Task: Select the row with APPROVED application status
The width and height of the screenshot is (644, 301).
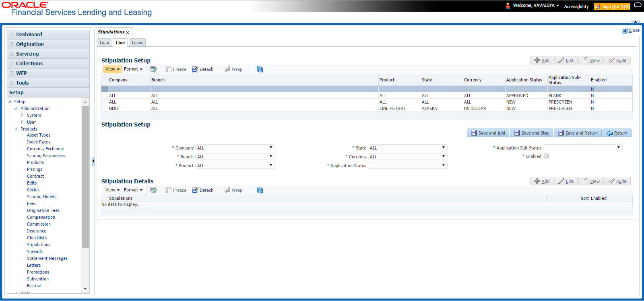Action: tap(367, 95)
